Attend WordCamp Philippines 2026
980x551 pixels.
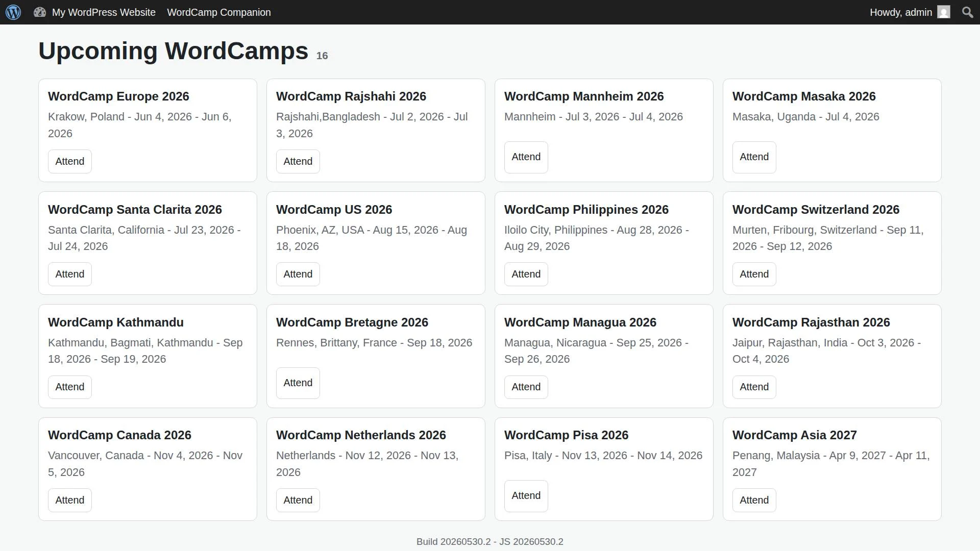coord(526,274)
